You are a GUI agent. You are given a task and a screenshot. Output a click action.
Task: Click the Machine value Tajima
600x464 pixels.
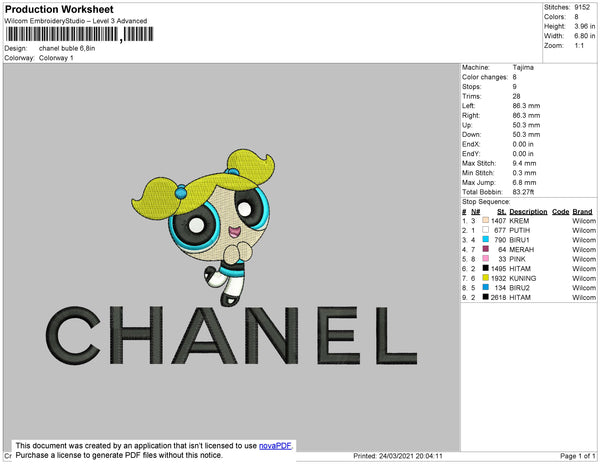pos(523,67)
